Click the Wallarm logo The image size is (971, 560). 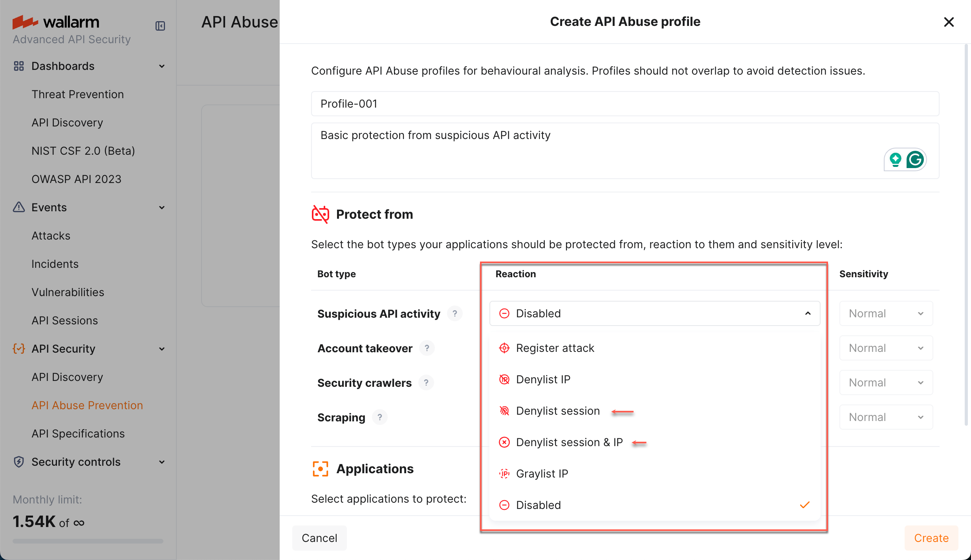[x=56, y=22]
